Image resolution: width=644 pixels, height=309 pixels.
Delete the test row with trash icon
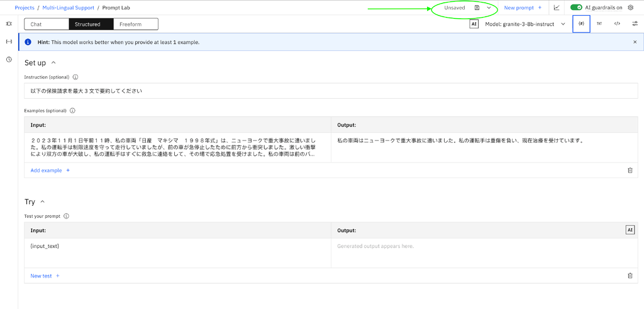(x=630, y=276)
